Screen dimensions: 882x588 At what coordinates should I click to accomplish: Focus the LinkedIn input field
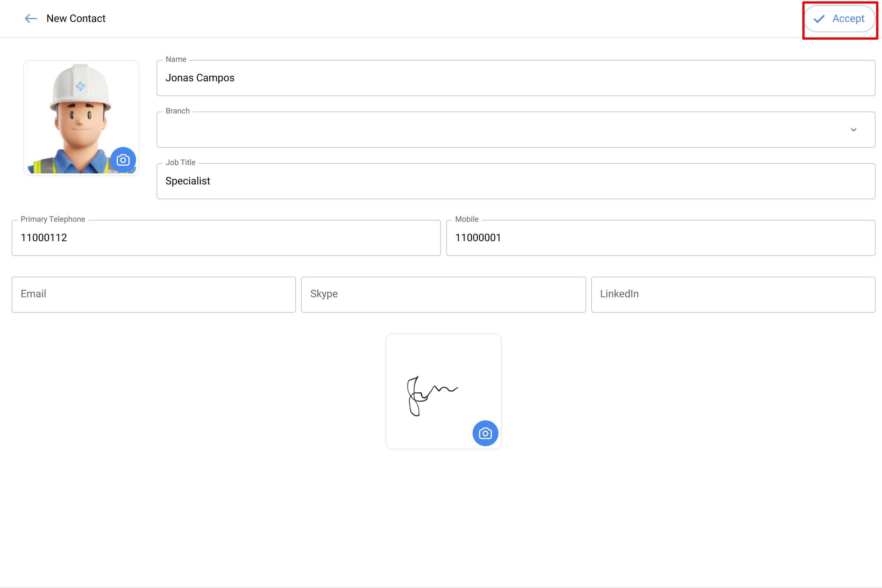point(733,294)
